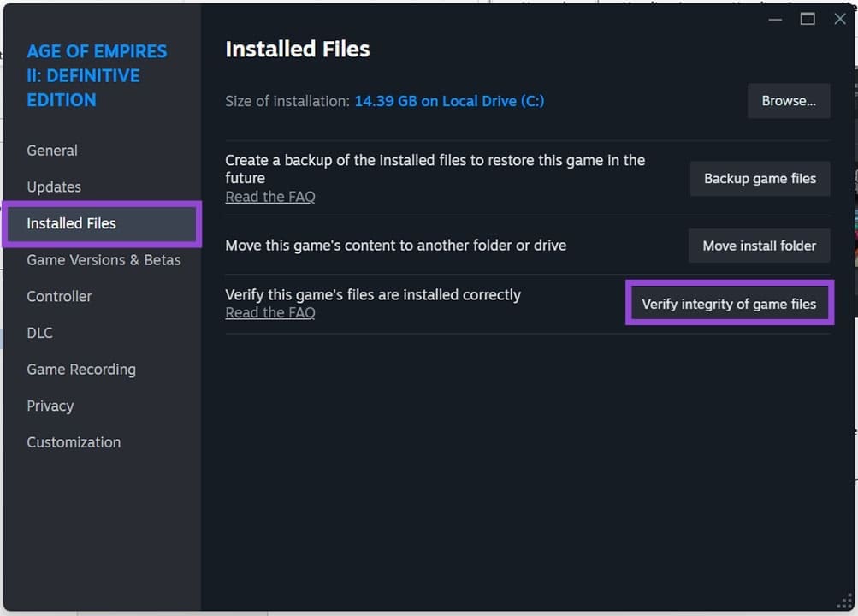Open Read the FAQ under verify section
The image size is (858, 616).
click(x=270, y=312)
